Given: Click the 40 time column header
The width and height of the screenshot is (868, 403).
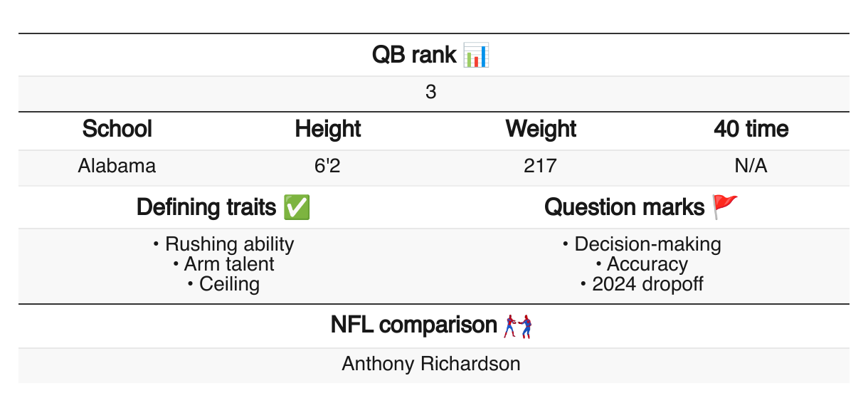Looking at the screenshot, I should [751, 129].
